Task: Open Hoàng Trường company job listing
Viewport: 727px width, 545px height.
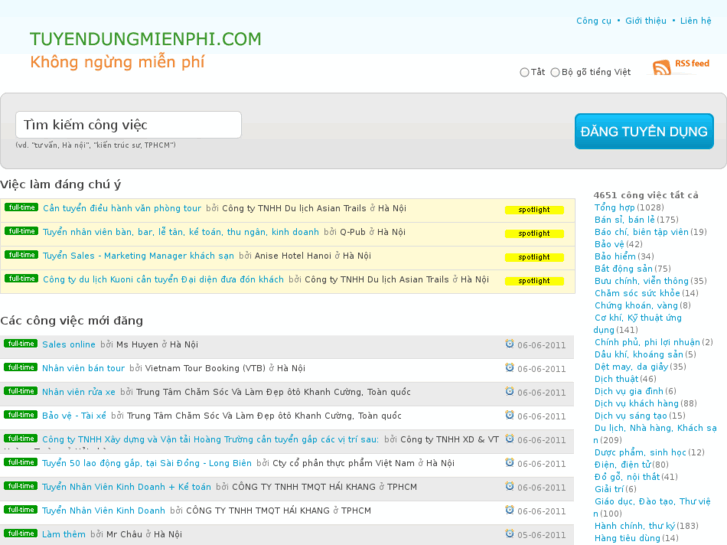Action: coord(210,439)
